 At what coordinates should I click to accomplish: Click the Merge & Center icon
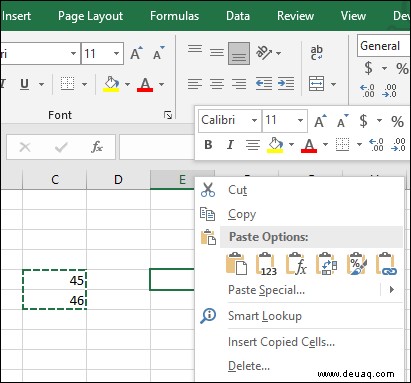316,84
